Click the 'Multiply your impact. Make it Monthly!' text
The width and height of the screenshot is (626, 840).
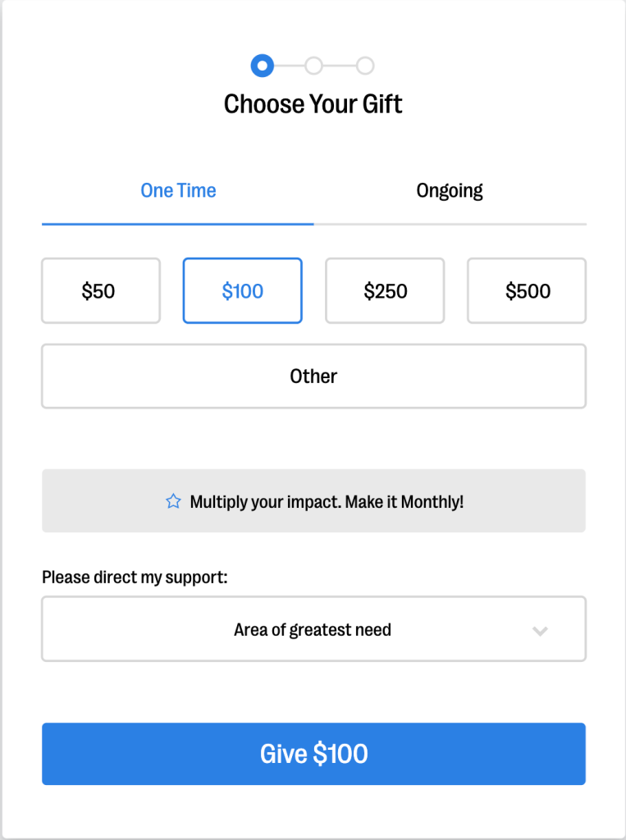[327, 501]
